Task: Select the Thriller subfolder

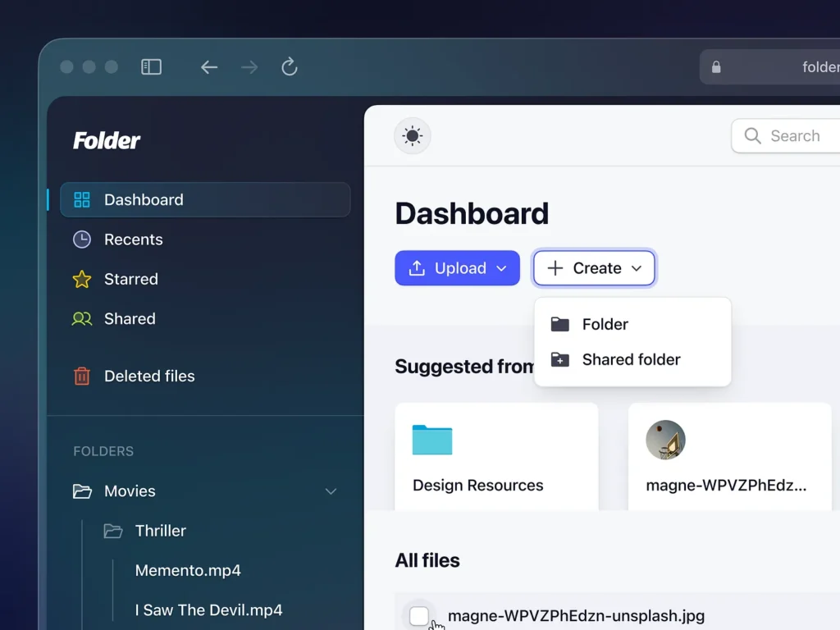Action: (x=160, y=531)
